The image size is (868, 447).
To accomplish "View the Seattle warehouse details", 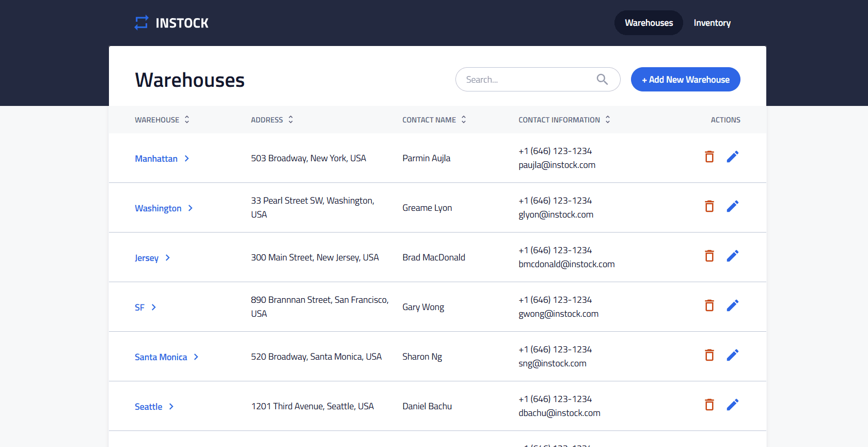I will [149, 407].
